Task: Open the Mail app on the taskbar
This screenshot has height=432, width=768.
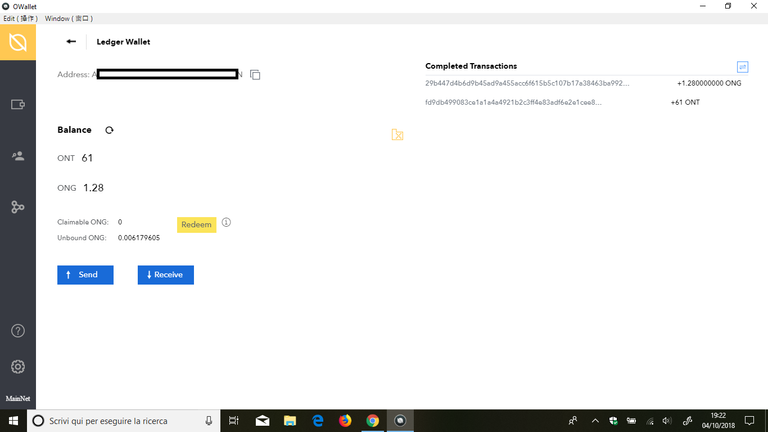Action: [263, 421]
